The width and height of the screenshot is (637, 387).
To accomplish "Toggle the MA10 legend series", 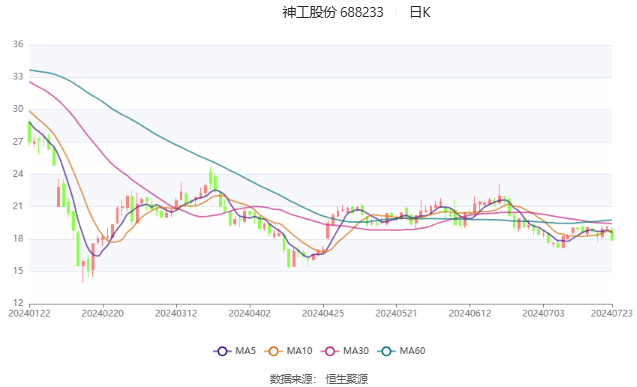I will coord(288,351).
